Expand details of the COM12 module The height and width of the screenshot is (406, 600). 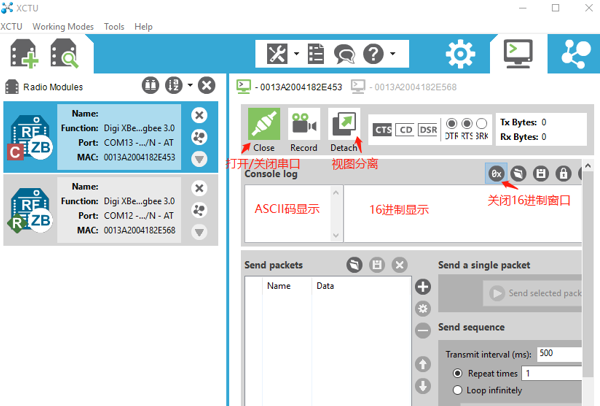coord(199,232)
